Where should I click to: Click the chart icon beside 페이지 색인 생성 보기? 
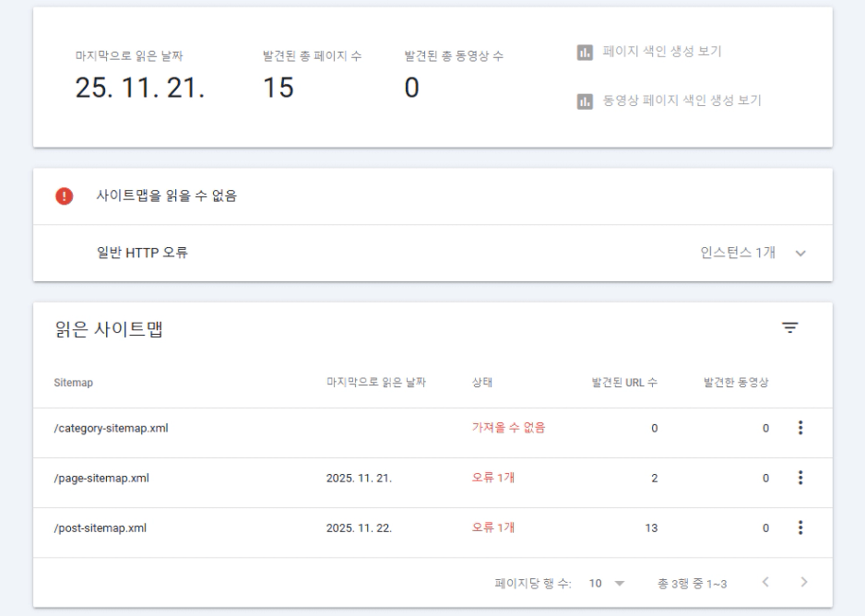point(584,52)
